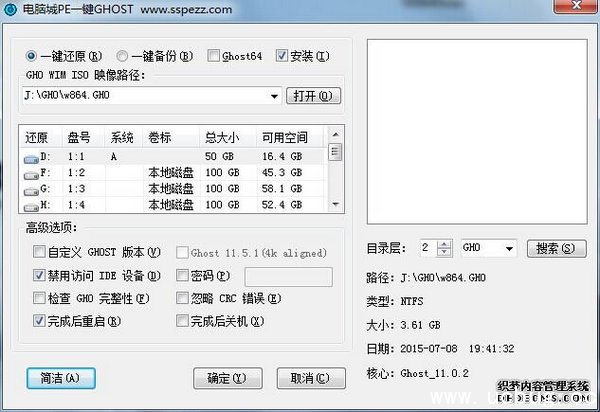The height and width of the screenshot is (412, 600).
Task: Click the G: drive icon row
Action: 32,188
